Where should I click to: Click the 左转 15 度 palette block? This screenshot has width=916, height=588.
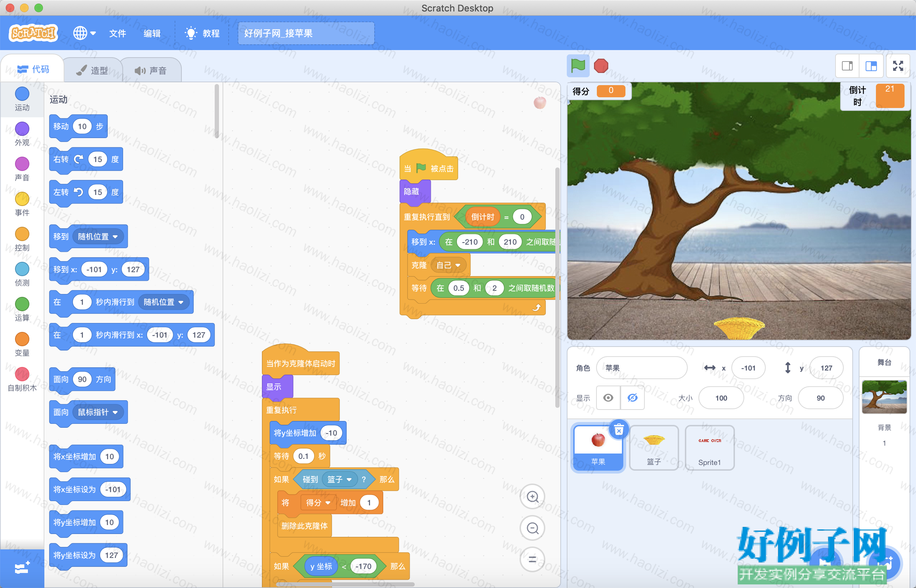click(x=86, y=192)
